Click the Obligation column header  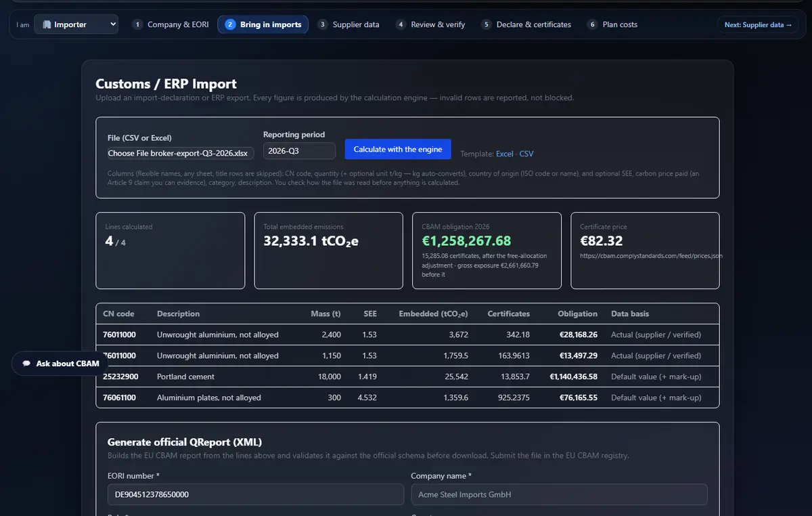pyautogui.click(x=577, y=314)
